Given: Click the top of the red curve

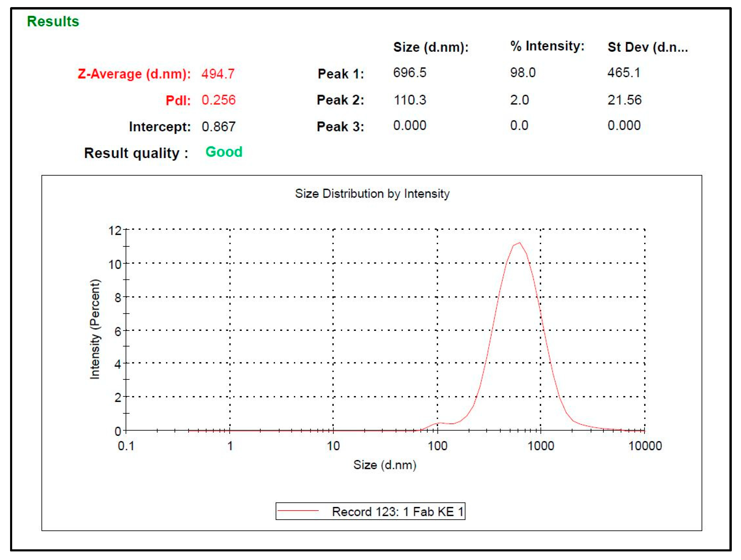Looking at the screenshot, I should tap(519, 243).
